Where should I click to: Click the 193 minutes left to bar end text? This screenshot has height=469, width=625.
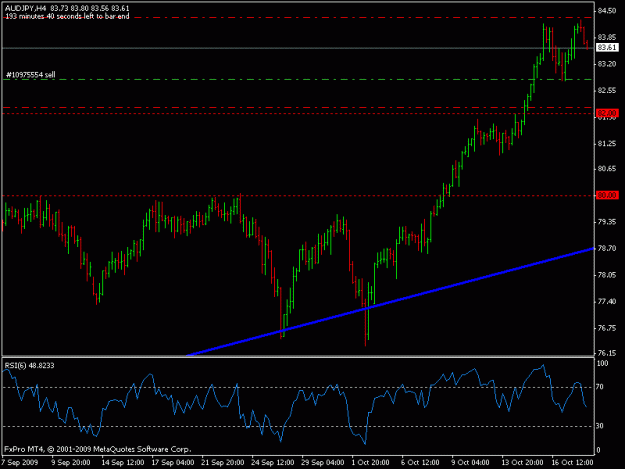[67, 16]
